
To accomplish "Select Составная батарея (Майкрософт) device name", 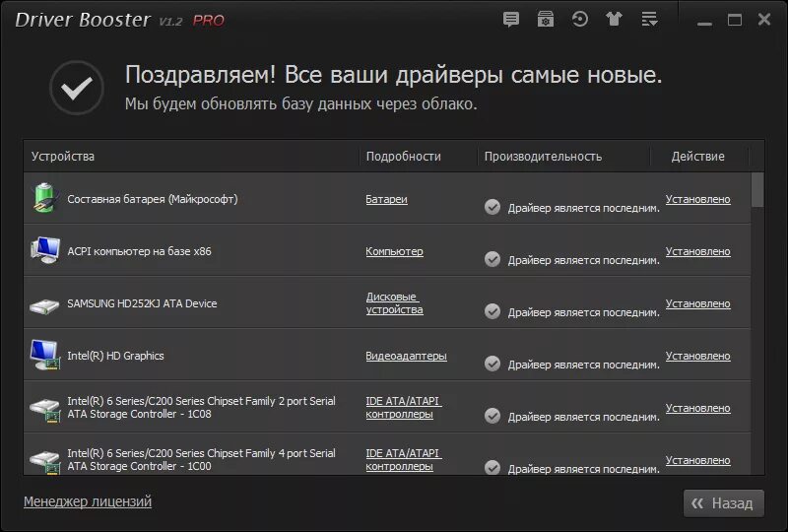I will pyautogui.click(x=153, y=199).
